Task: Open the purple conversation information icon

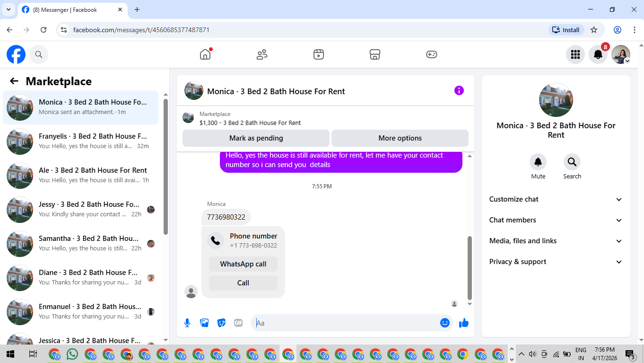Action: pyautogui.click(x=459, y=90)
